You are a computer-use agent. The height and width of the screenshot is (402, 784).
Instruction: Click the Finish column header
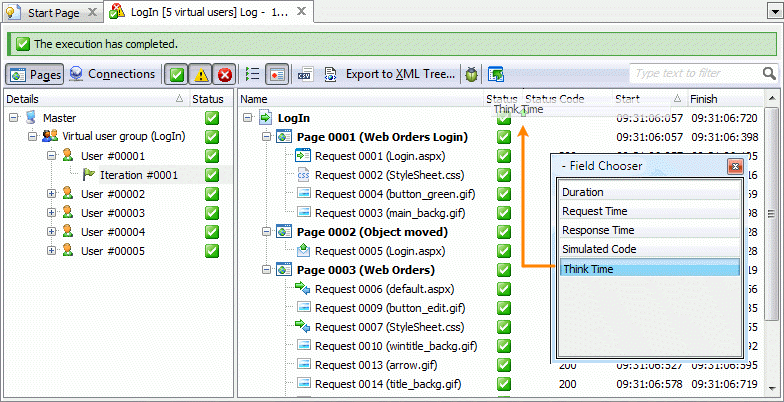tap(725, 99)
